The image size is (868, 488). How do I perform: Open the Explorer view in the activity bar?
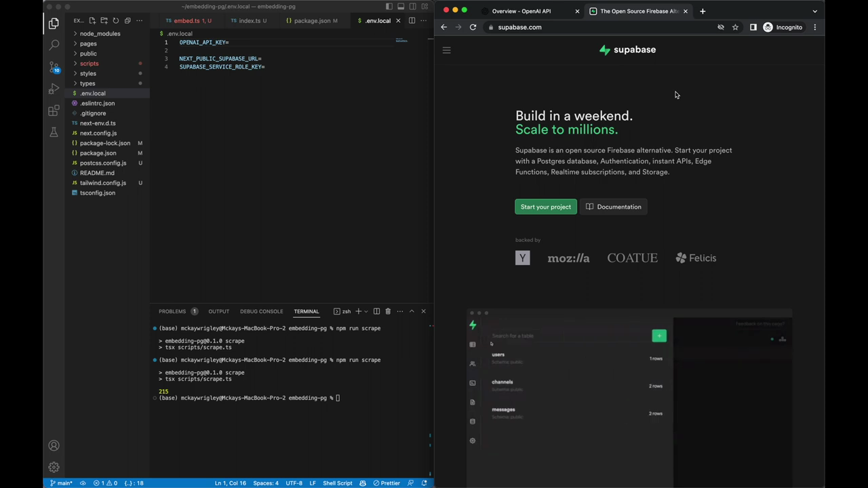[x=54, y=24]
